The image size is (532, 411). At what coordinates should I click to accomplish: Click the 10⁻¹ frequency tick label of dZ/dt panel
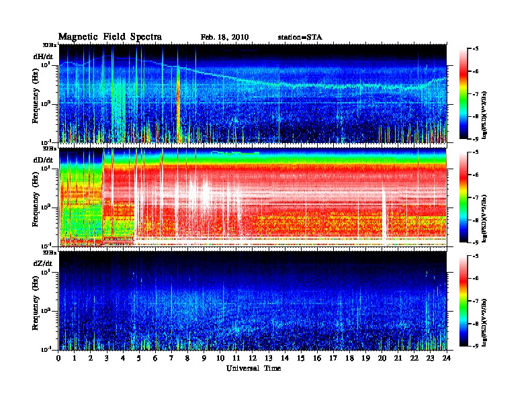[46, 349]
